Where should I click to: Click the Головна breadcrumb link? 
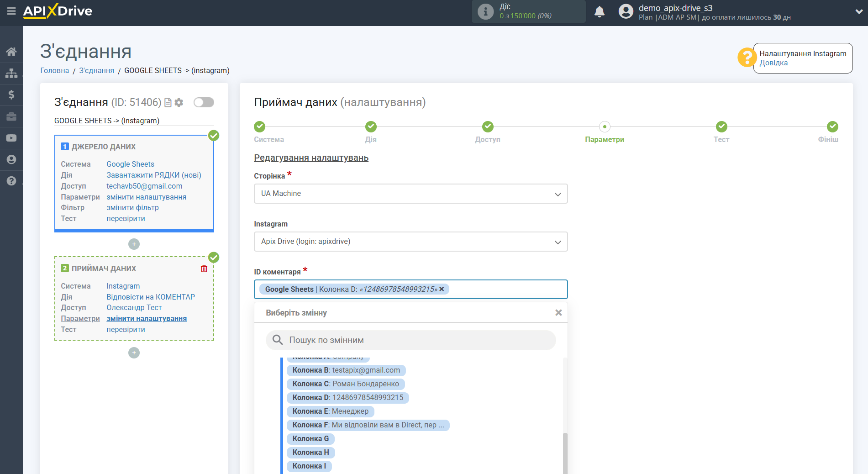coord(55,70)
